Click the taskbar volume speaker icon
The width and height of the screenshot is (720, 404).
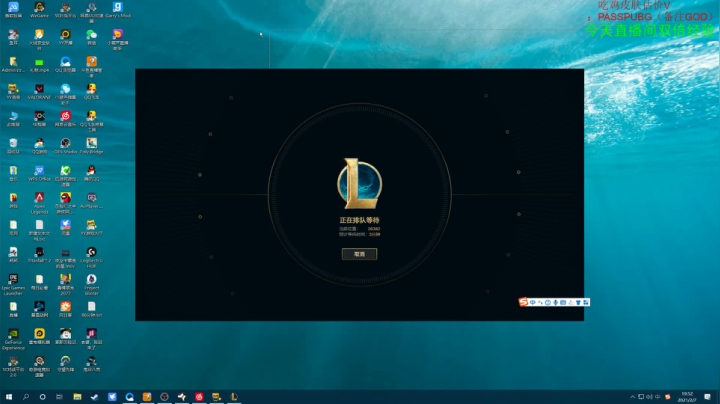click(x=649, y=397)
